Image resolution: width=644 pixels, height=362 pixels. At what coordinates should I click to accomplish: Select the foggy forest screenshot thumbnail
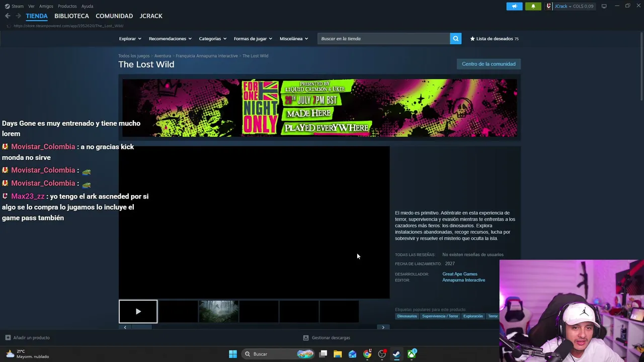[218, 312]
